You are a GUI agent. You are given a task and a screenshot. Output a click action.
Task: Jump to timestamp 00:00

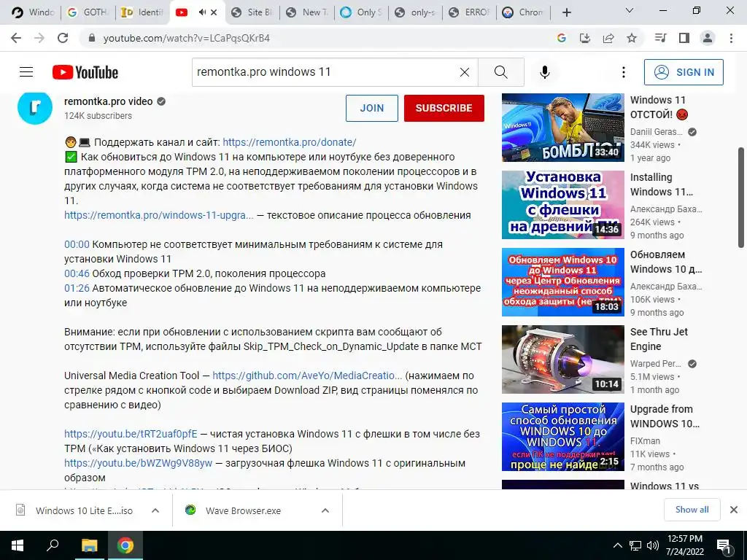[77, 244]
